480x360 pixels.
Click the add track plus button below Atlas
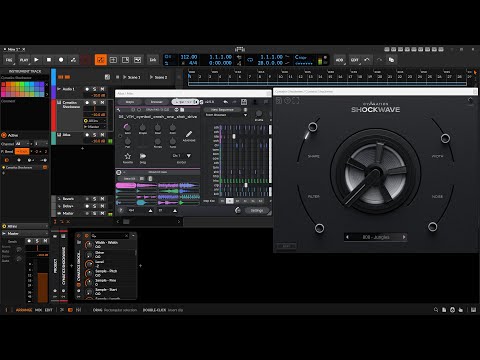(82, 148)
